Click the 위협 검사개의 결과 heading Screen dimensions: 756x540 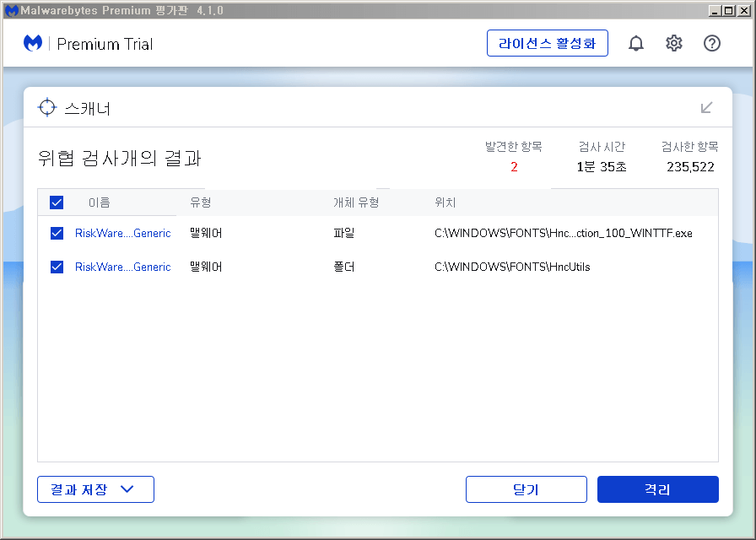coord(119,158)
